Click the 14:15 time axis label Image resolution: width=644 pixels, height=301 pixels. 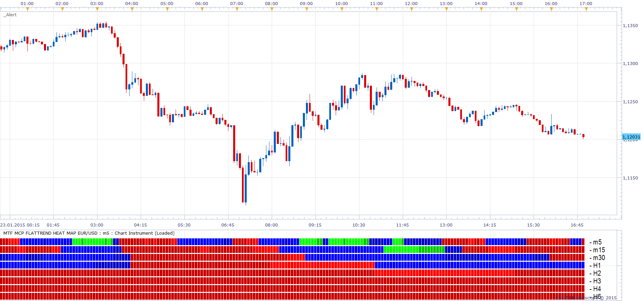[490, 225]
